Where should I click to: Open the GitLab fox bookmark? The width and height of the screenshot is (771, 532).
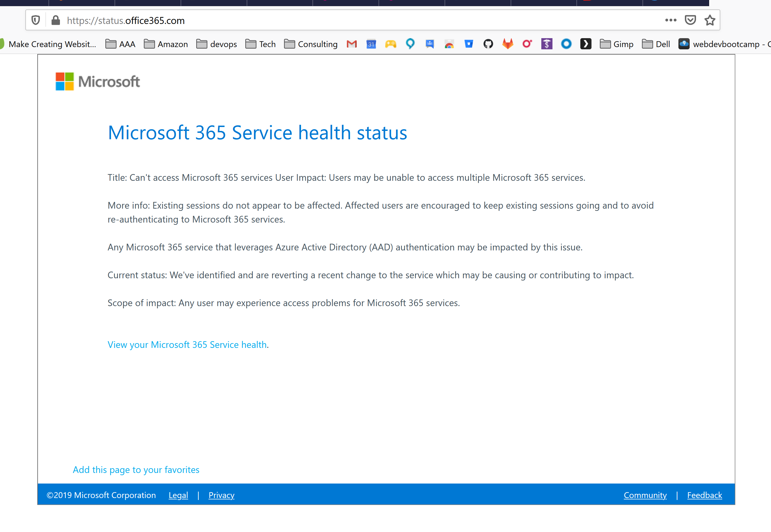click(508, 44)
